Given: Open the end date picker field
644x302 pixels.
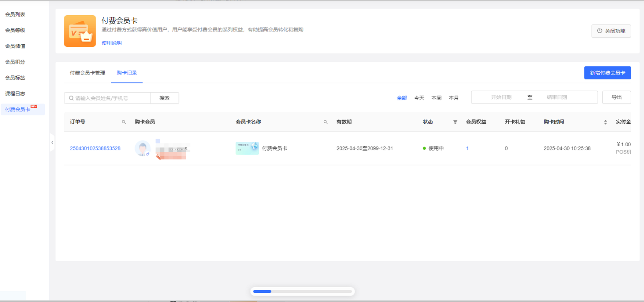Looking at the screenshot, I should 556,97.
